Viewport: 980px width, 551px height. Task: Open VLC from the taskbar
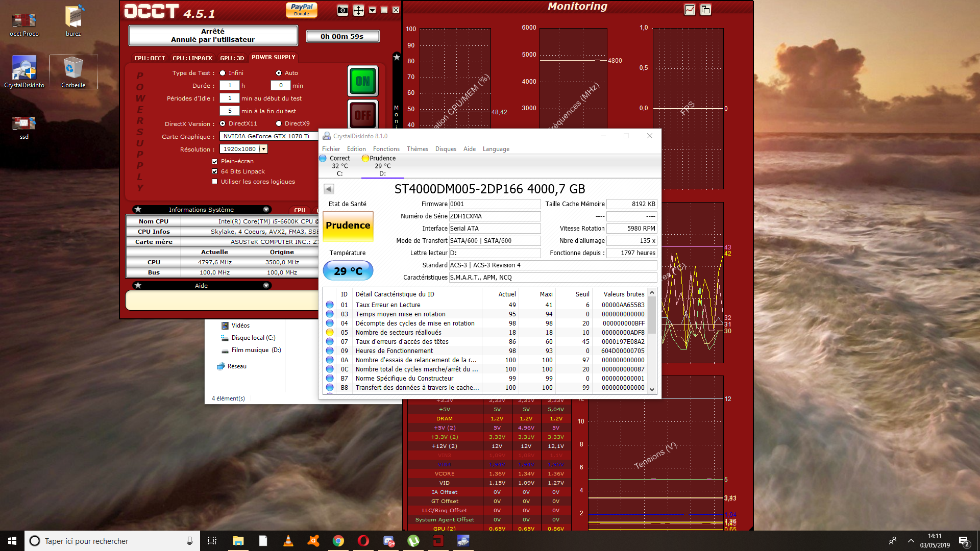(x=288, y=541)
